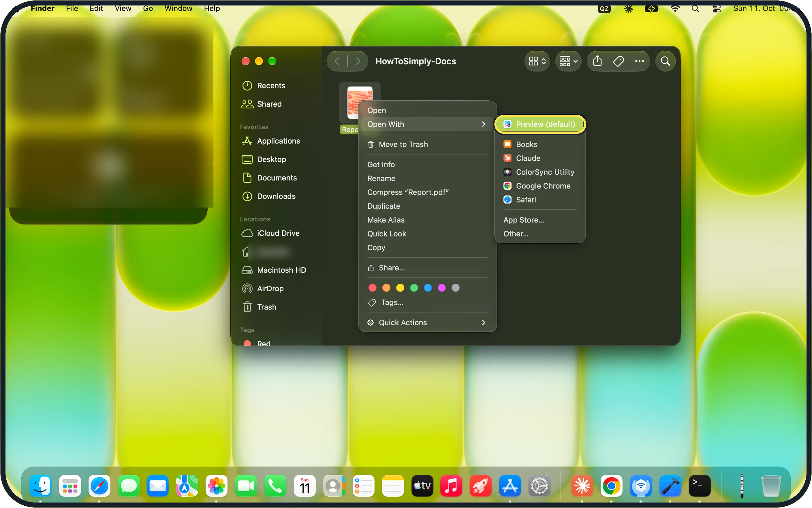Click the Finder share toolbar icon
The height and width of the screenshot is (508, 812).
[597, 61]
